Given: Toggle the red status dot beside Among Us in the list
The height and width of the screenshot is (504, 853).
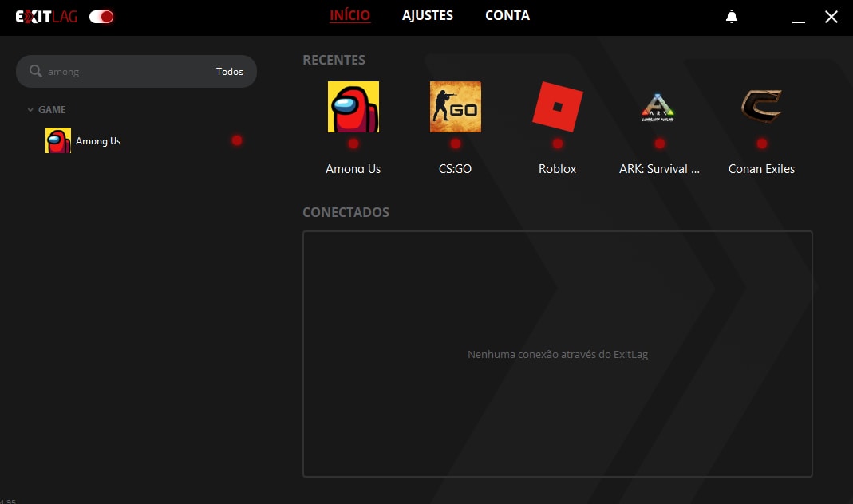Looking at the screenshot, I should click(x=236, y=140).
